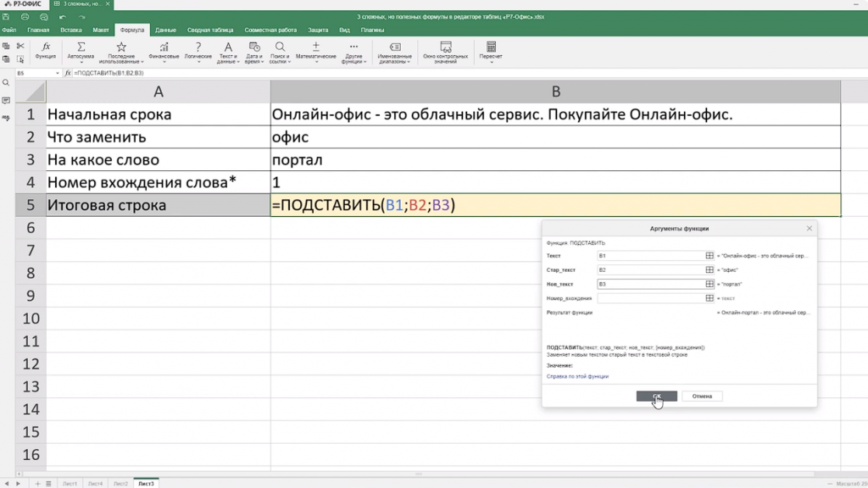Click the Отмена button
The image size is (868, 488).
702,396
